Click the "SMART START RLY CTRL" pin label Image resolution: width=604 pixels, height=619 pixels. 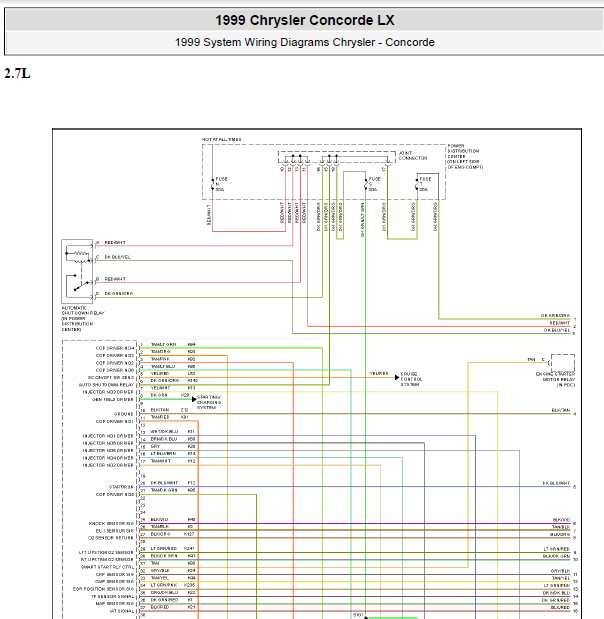point(107,567)
